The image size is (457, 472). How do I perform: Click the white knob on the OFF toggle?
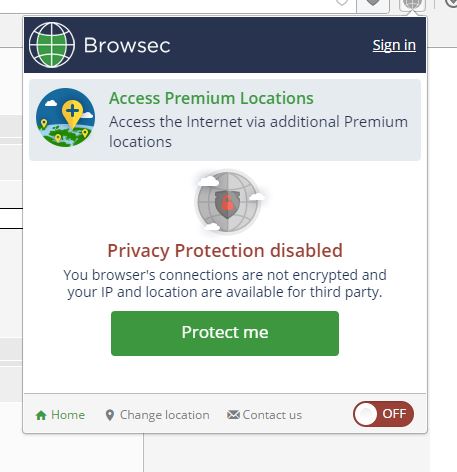365,414
